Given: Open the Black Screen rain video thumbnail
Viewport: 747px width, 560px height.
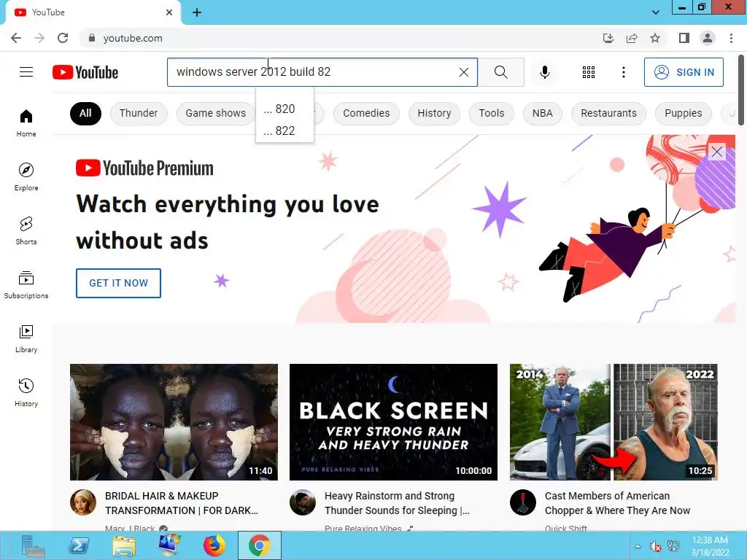Looking at the screenshot, I should pos(393,422).
